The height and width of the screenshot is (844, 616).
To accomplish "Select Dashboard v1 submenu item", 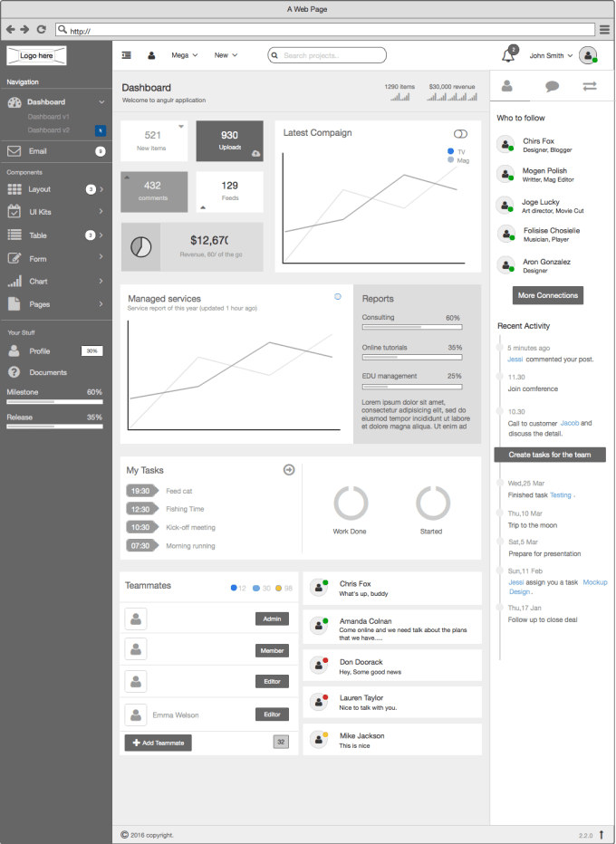I will [x=48, y=116].
